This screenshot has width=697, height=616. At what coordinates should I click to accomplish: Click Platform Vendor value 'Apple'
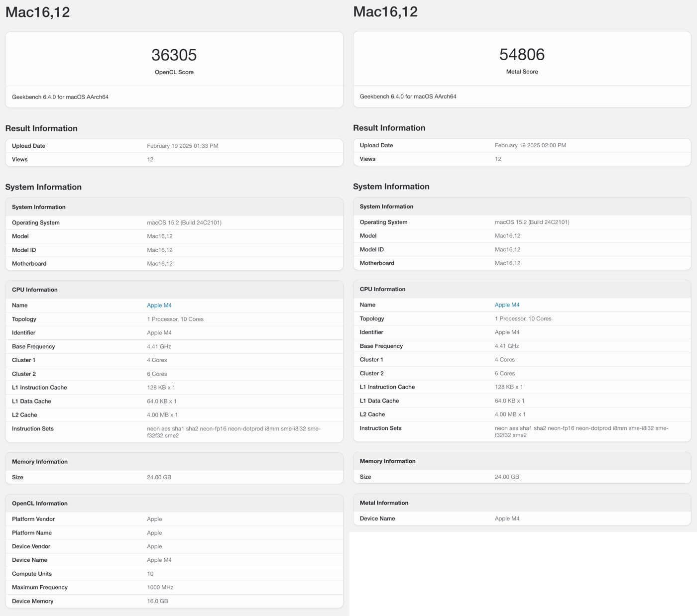[154, 519]
